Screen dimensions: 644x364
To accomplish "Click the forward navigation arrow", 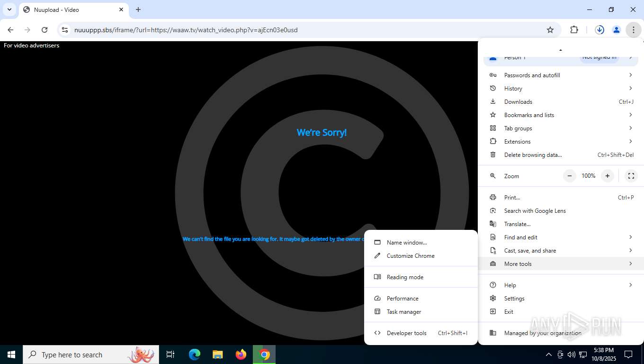I will [27, 30].
